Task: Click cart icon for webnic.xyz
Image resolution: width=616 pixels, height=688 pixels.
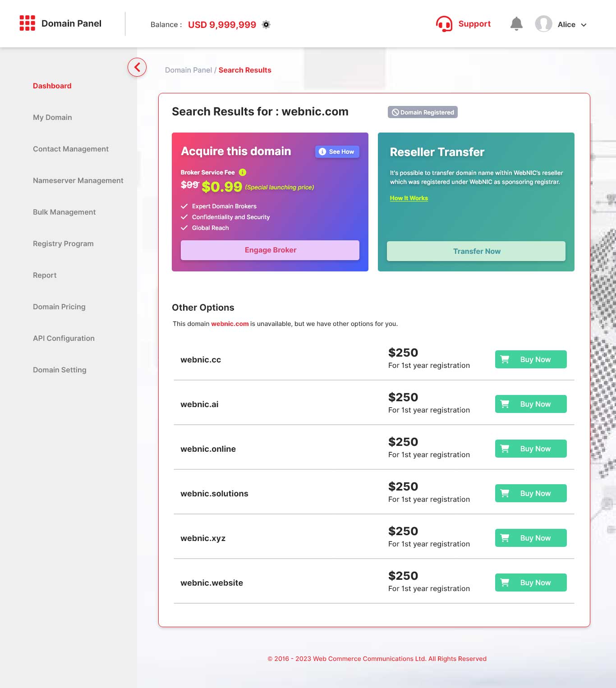Action: (x=505, y=538)
